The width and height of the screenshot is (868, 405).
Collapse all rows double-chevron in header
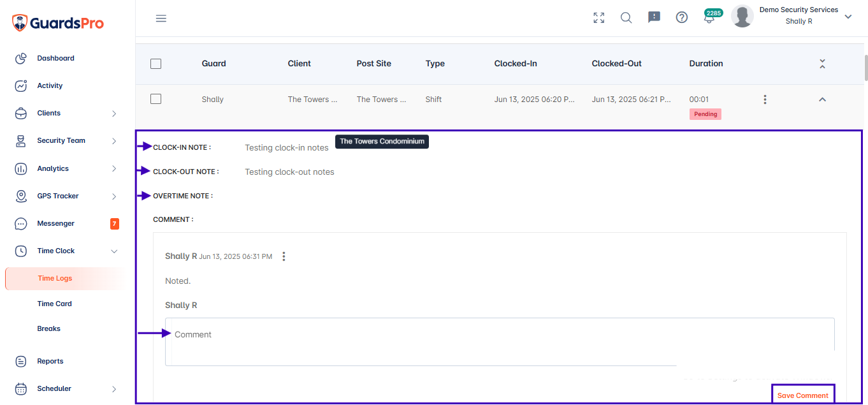tap(822, 64)
